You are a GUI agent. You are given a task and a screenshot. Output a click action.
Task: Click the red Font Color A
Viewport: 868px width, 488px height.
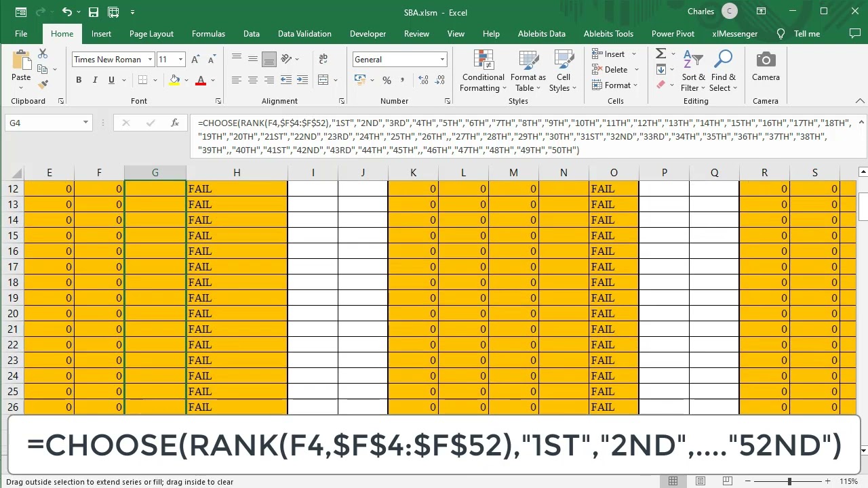click(201, 80)
